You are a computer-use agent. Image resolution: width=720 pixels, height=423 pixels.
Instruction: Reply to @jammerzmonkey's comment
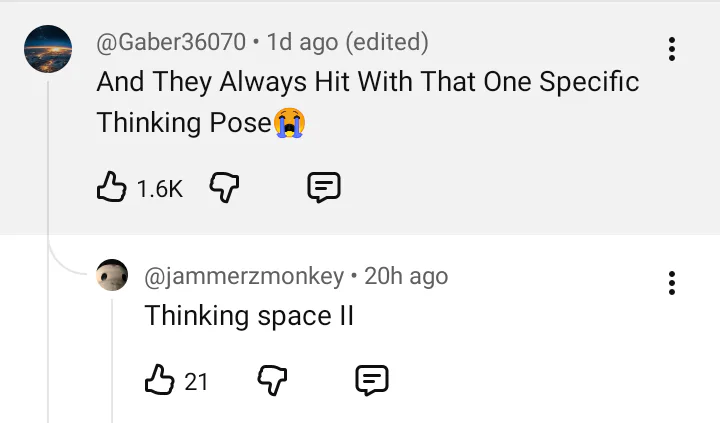coord(372,380)
